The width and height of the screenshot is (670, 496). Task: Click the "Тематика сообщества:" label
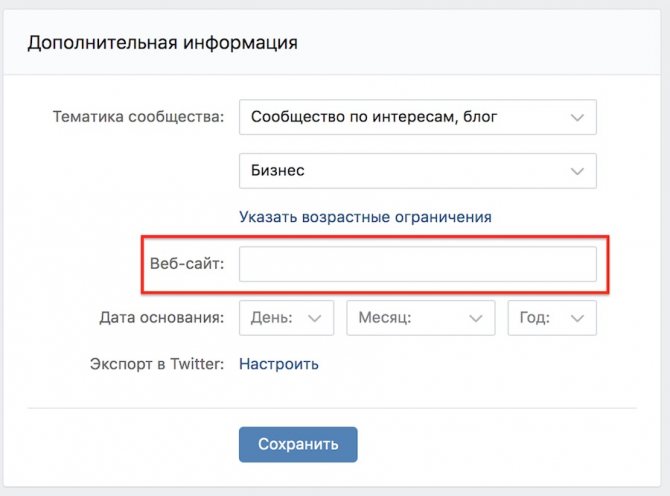pyautogui.click(x=138, y=117)
